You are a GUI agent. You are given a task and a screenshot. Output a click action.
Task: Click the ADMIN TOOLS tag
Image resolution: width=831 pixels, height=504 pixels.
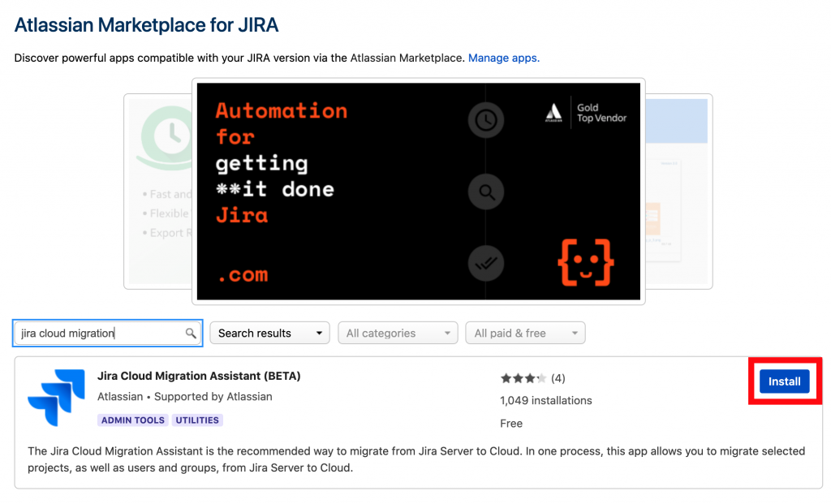133,420
